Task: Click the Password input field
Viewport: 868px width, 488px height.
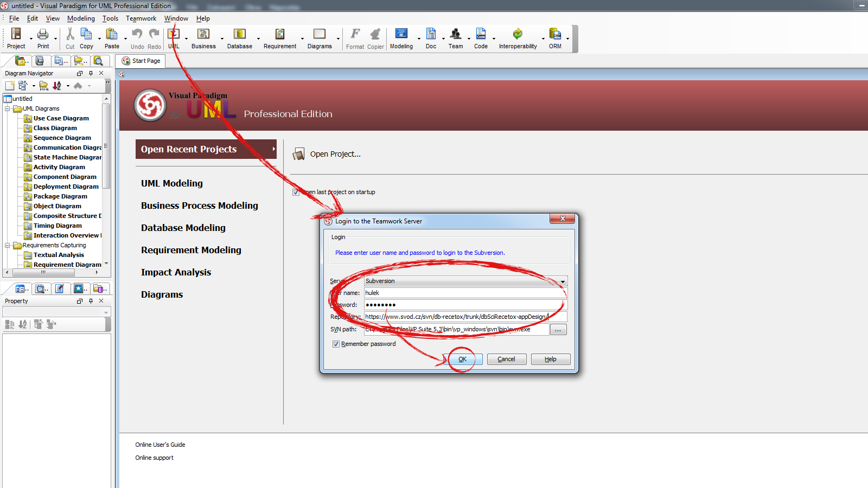Action: 465,305
